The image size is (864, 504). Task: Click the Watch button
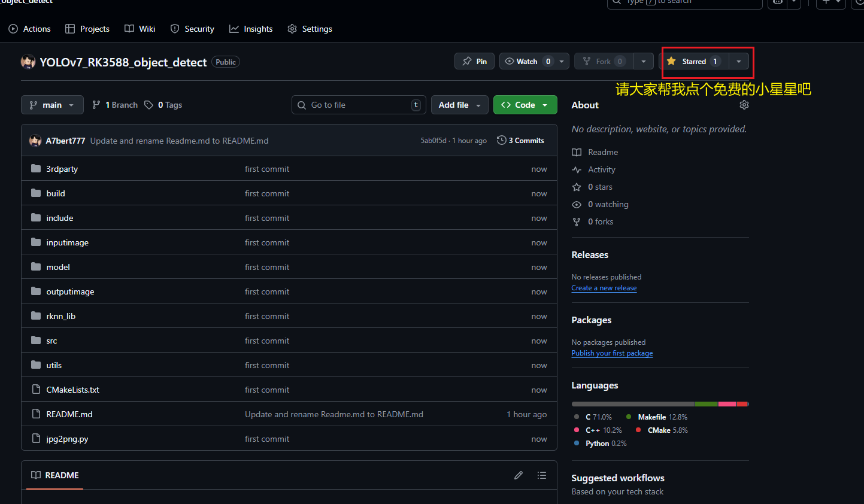[x=528, y=62]
